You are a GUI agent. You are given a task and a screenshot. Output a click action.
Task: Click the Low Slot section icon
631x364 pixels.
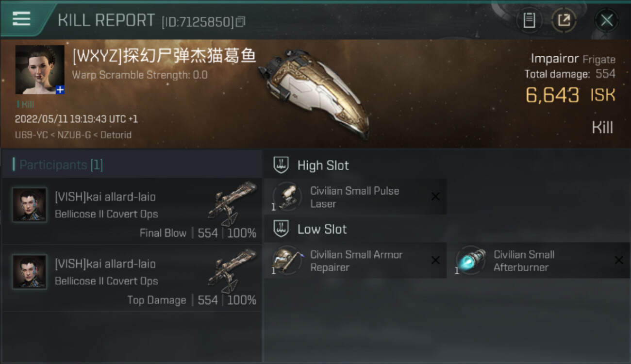click(281, 229)
